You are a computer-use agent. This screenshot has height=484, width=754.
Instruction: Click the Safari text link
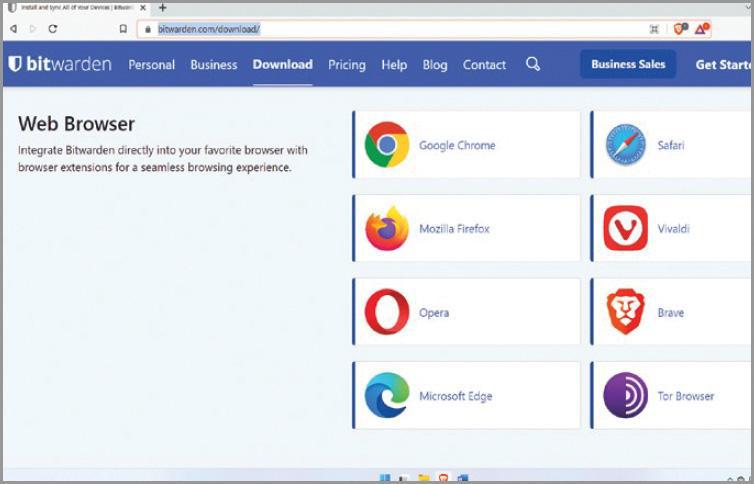tap(671, 145)
